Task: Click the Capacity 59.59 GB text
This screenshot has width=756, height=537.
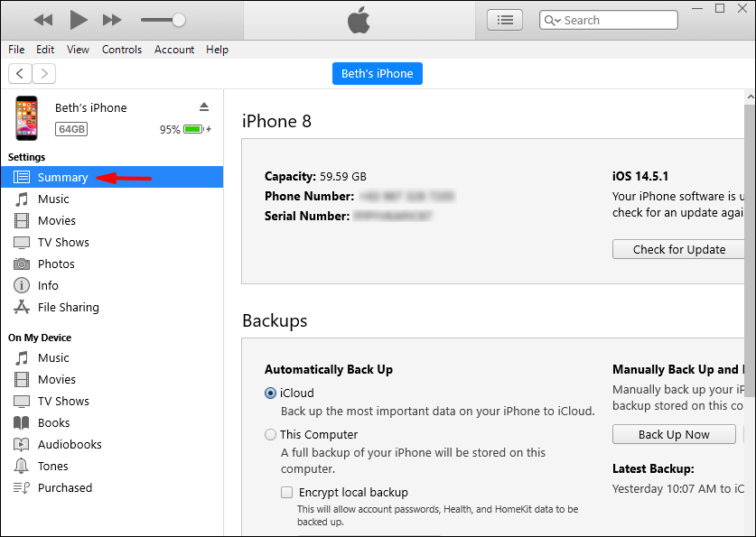Action: 315,176
